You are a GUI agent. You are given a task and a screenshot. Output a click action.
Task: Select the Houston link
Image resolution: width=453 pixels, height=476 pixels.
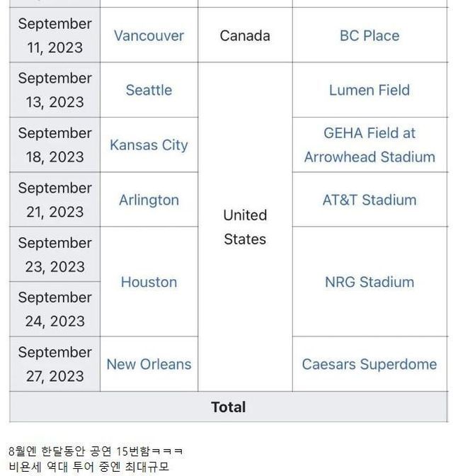(149, 282)
